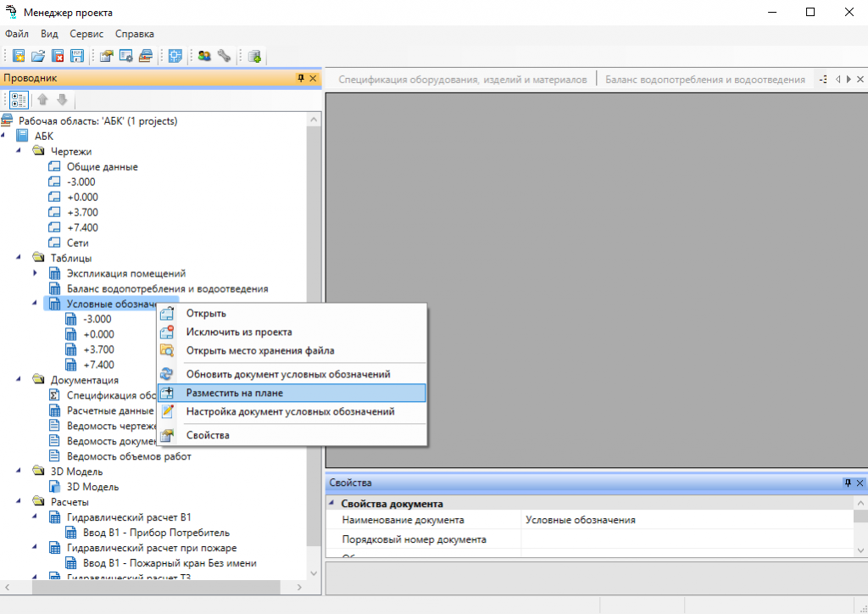Collapse the Условные обозначения tree node
This screenshot has height=614, width=868.
(x=35, y=304)
